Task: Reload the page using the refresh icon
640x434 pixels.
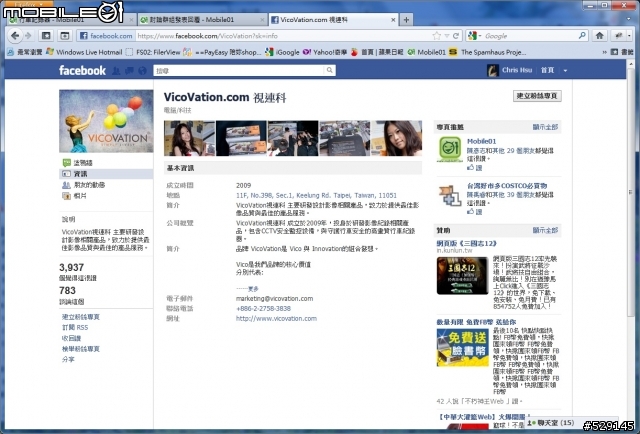Action: point(456,36)
